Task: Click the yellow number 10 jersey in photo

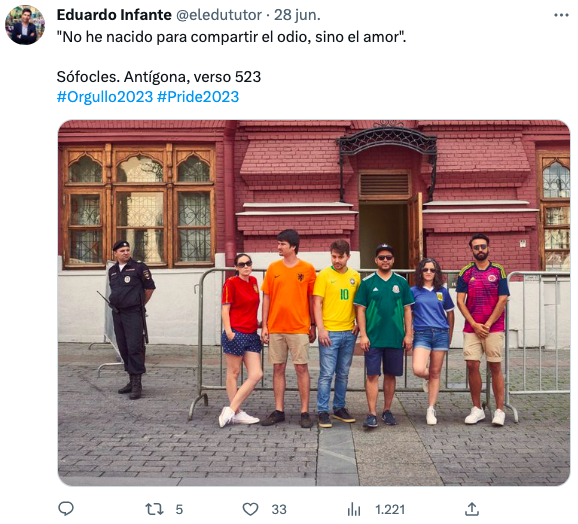Action: [x=337, y=299]
